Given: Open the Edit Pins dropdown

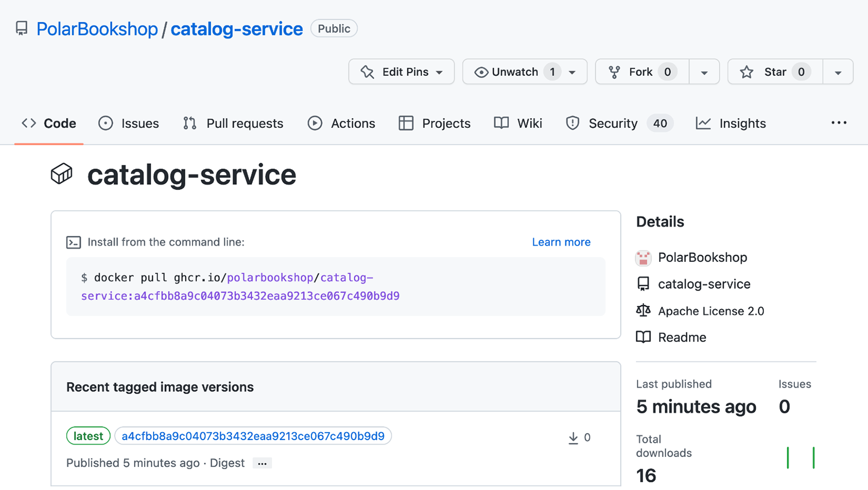Looking at the screenshot, I should pos(401,72).
